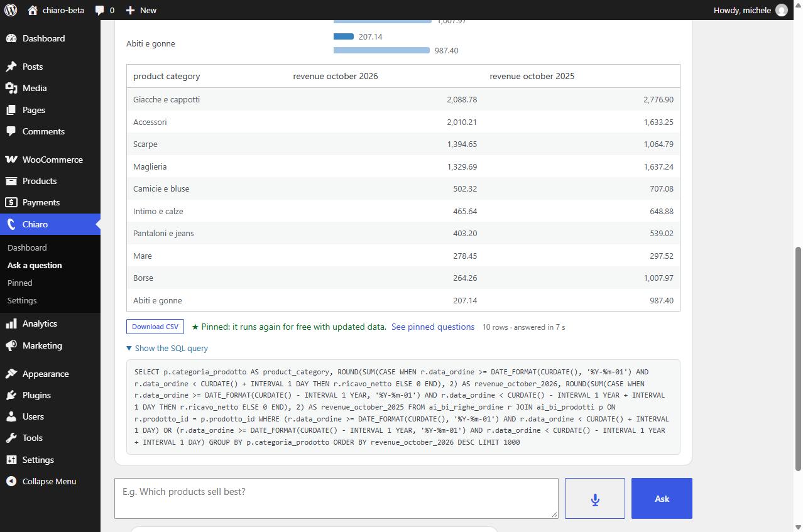Select the Scarpe category cell
Image resolution: width=803 pixels, height=532 pixels.
[145, 144]
